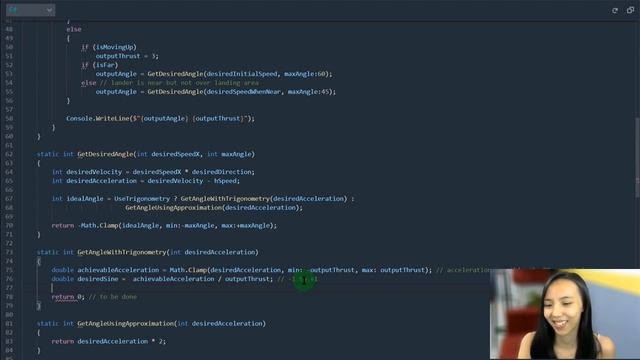Click 'GetAngleWithTrigonometry' method declaration on line 73
The image size is (640, 360).
122,252
